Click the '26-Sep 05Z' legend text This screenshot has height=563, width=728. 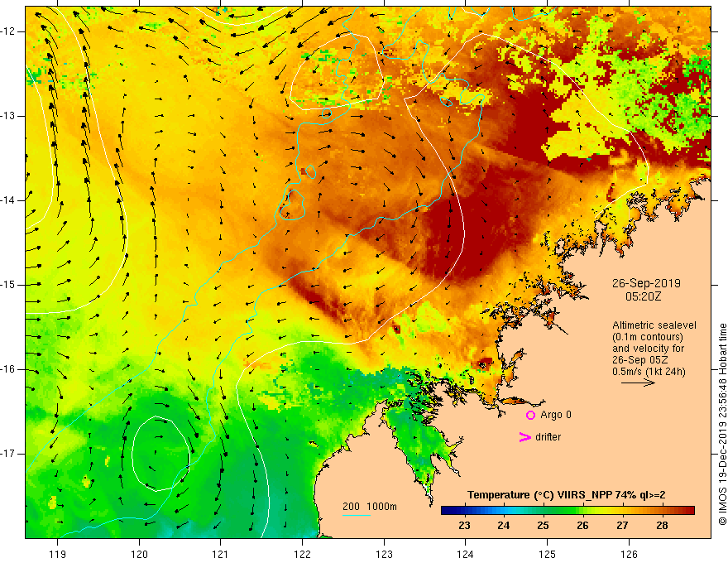638,360
